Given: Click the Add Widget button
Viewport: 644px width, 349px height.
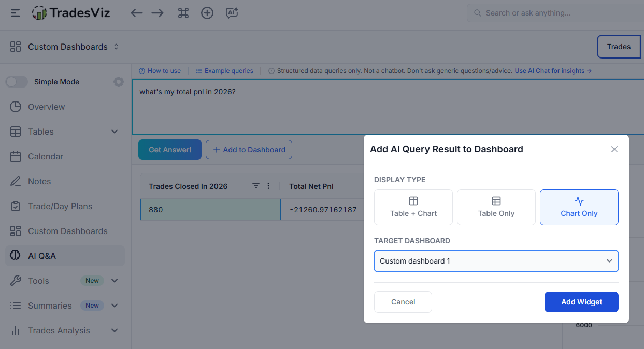Looking at the screenshot, I should [x=581, y=302].
